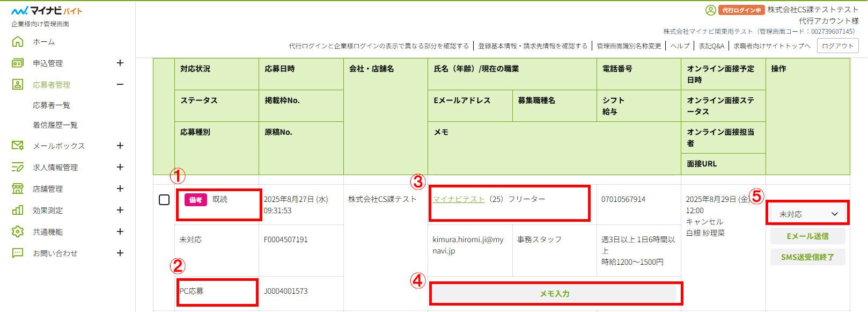
Task: Click the お問い合わせ speech bubble icon
Action: click(x=18, y=253)
